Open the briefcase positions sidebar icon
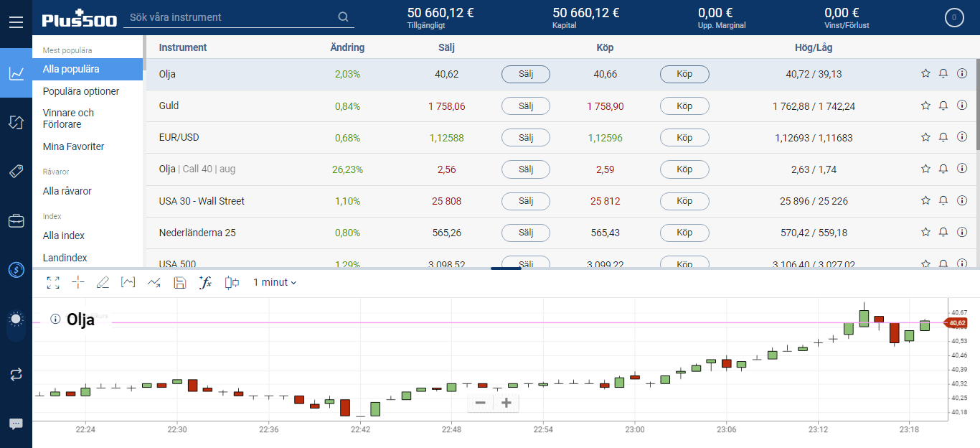This screenshot has height=448, width=980. [16, 220]
